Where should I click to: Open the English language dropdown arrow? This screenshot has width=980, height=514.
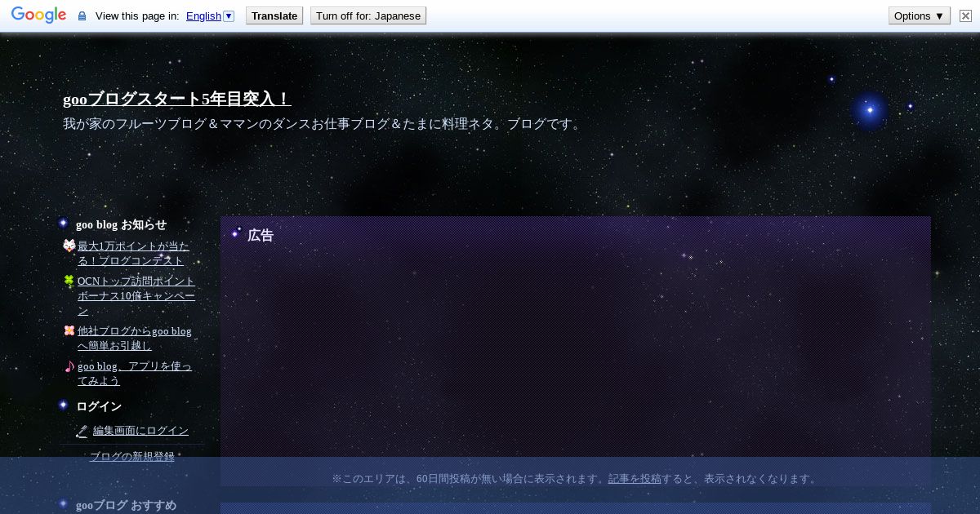click(229, 16)
